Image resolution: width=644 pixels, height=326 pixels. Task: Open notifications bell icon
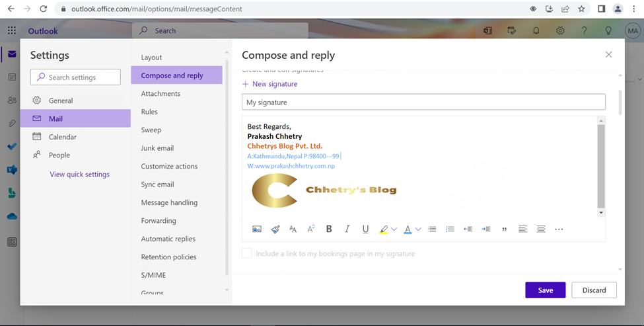536,30
